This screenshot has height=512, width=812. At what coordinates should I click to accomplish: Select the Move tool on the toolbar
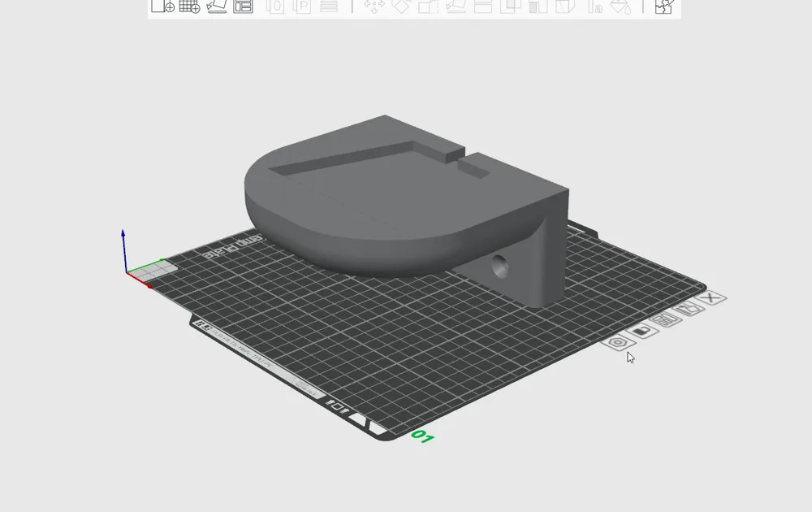tap(374, 8)
